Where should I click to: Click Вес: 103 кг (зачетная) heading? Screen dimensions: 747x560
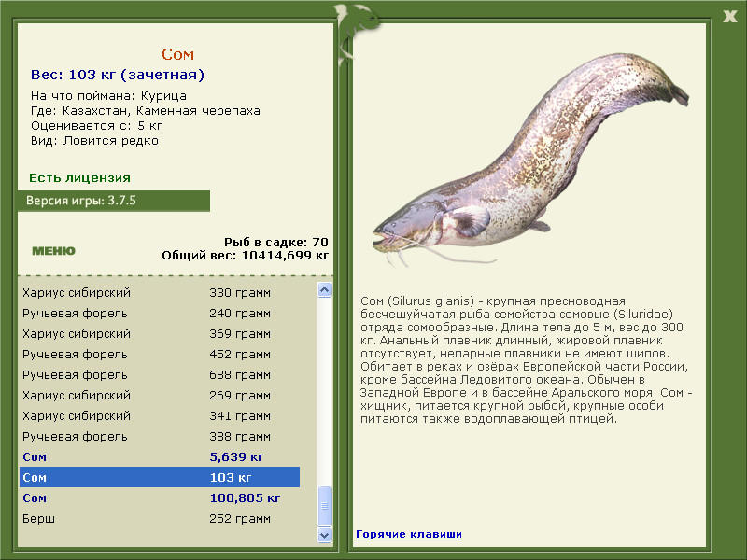click(118, 75)
